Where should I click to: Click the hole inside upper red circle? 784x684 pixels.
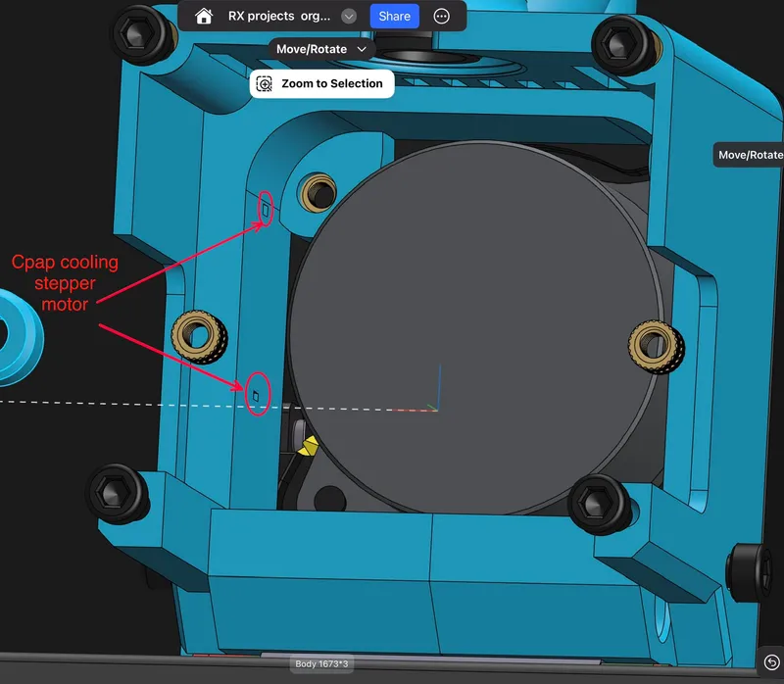coord(266,211)
